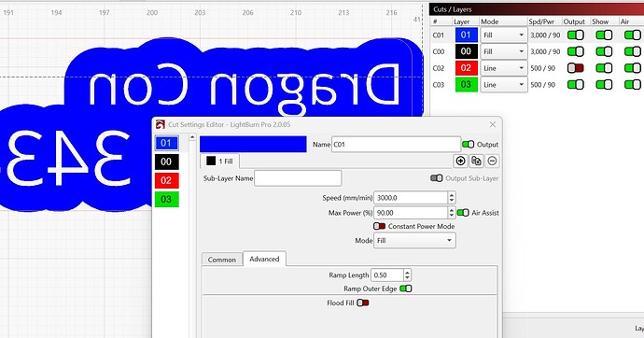Screen dimensions: 644x338
Task: Click the Max Power value field 90.00
Action: pos(411,213)
